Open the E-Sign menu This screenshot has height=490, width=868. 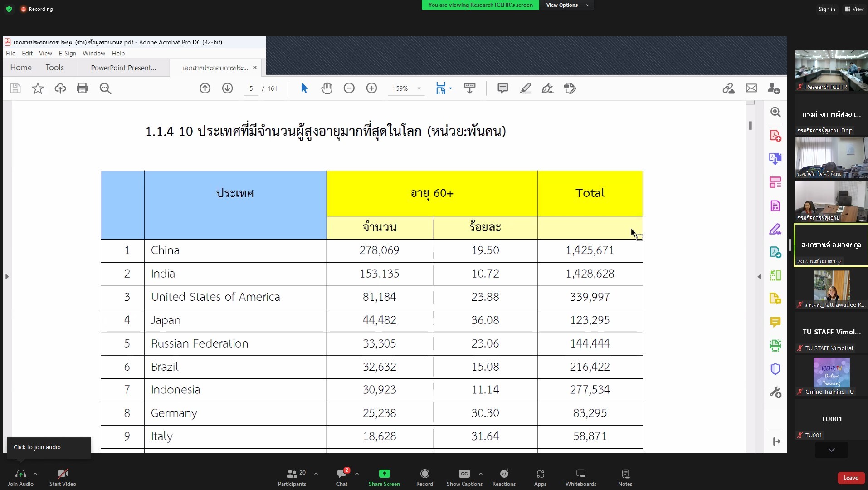[x=67, y=53]
